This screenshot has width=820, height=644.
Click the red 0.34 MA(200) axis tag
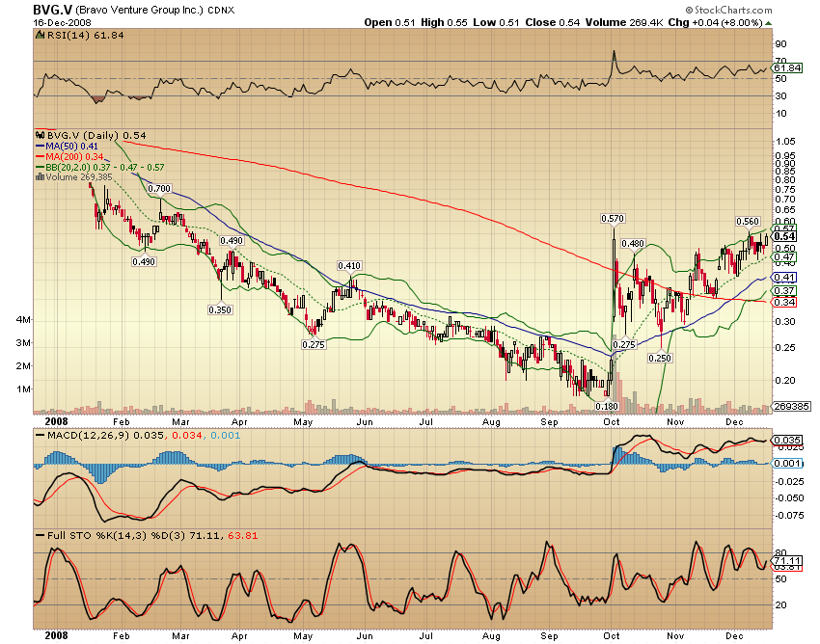[x=785, y=302]
